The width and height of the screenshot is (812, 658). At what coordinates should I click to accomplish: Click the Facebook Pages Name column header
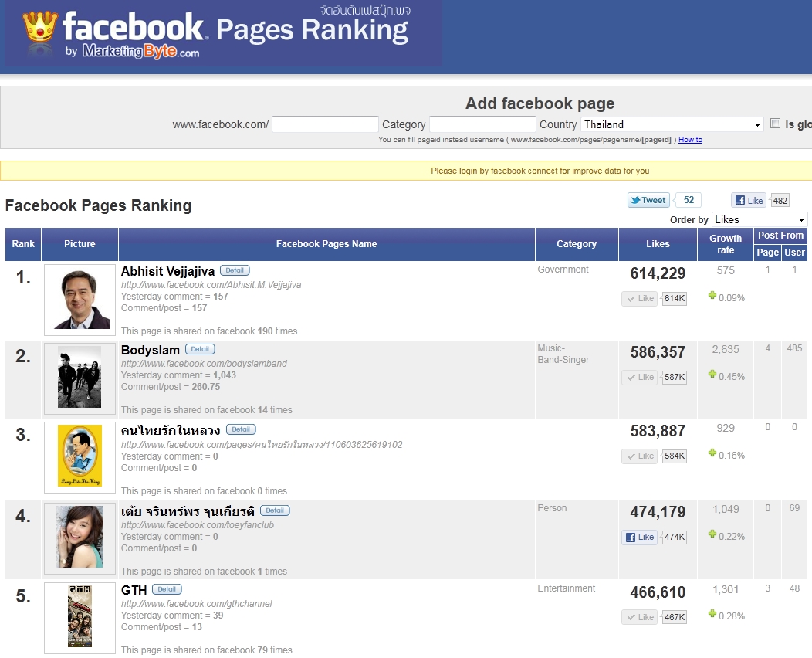point(326,243)
